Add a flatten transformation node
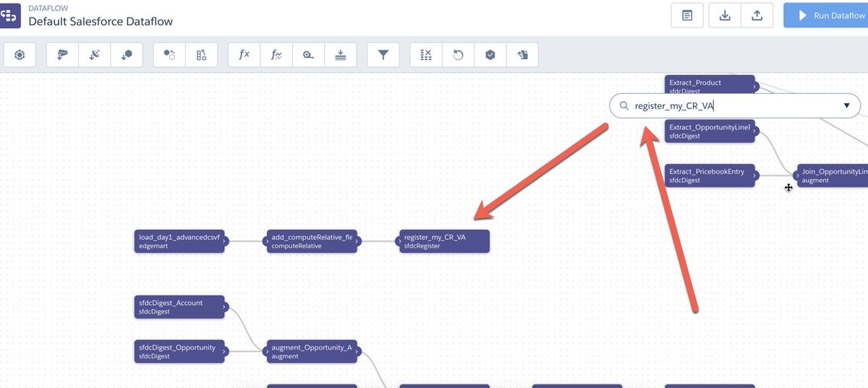 point(340,55)
